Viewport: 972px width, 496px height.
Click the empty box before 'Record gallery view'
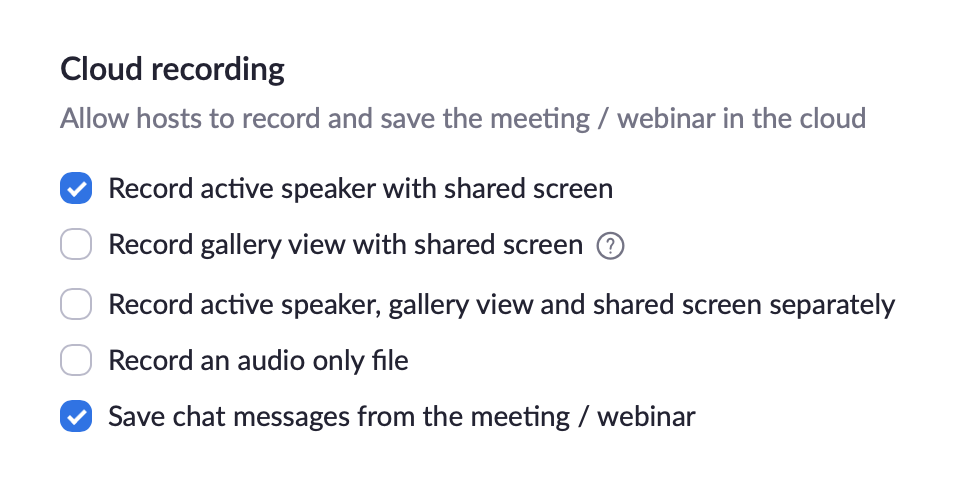pos(76,244)
